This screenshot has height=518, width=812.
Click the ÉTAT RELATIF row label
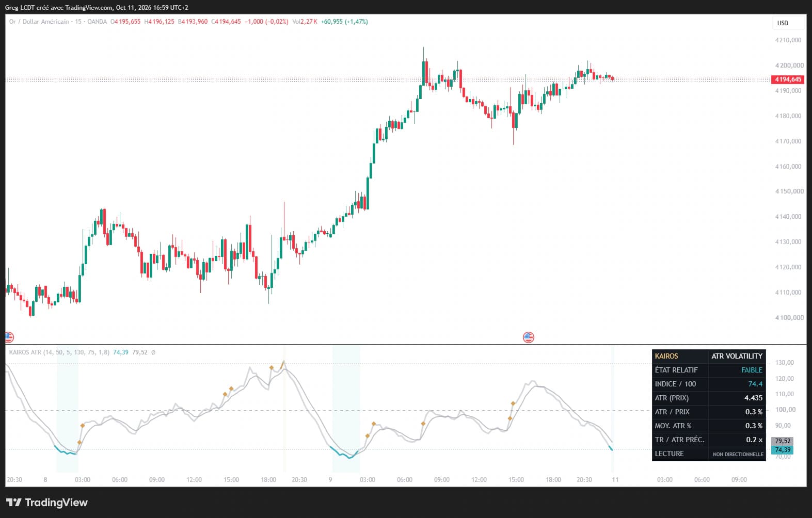pos(676,370)
